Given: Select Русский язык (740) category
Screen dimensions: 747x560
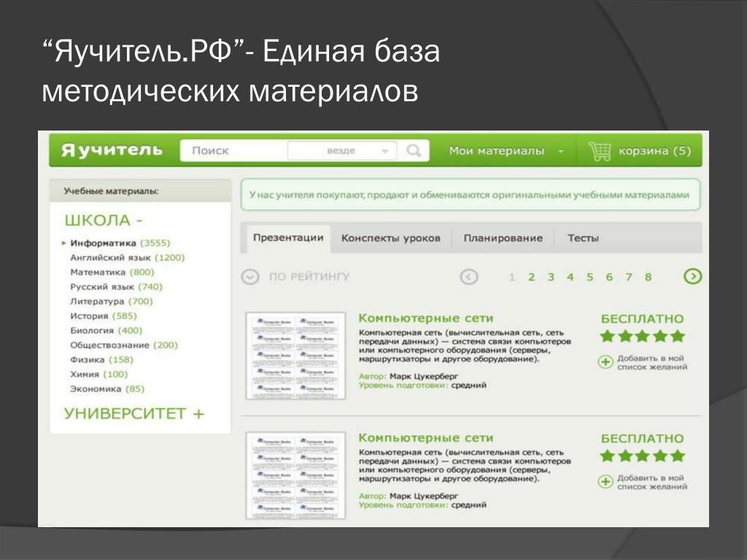Looking at the screenshot, I should point(116,287).
